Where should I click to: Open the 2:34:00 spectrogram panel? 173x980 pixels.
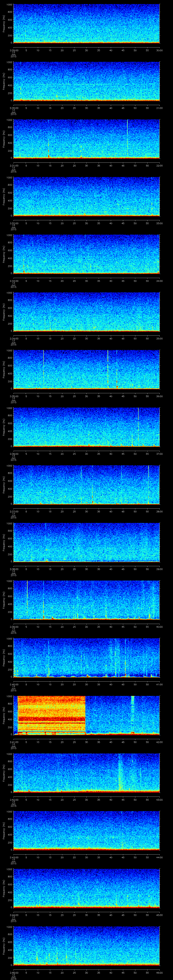tap(86, 312)
